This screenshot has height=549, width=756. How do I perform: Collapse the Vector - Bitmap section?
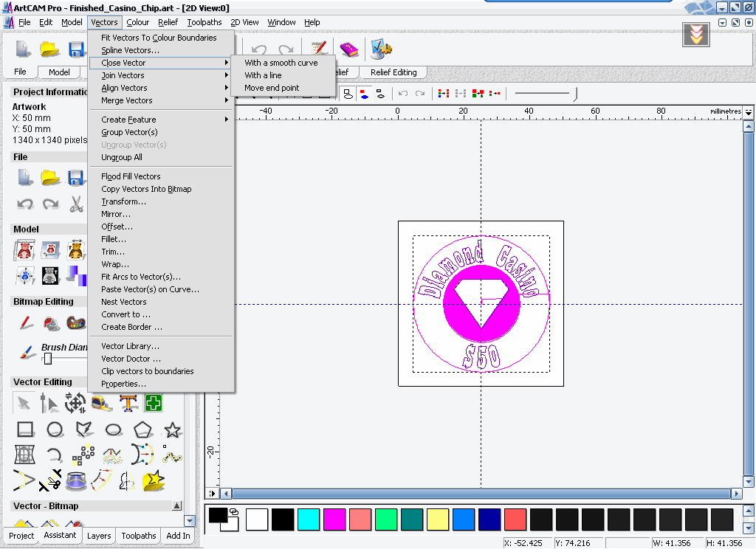[177, 505]
